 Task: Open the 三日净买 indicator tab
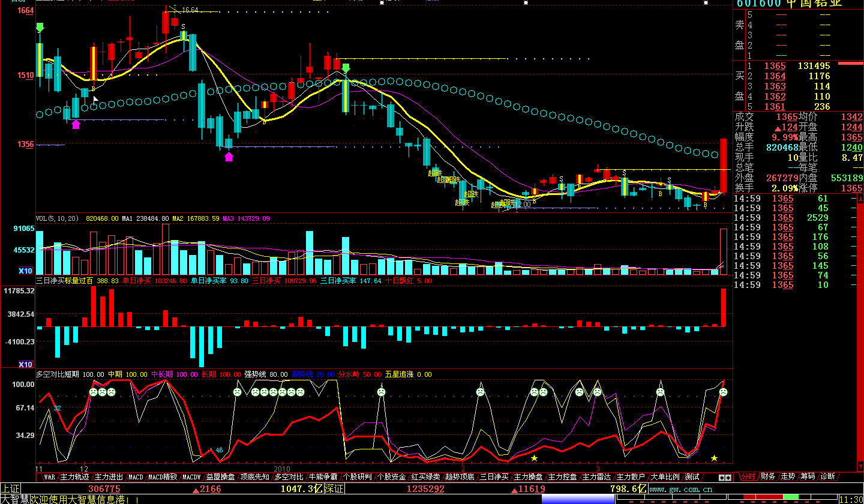pyautogui.click(x=494, y=477)
